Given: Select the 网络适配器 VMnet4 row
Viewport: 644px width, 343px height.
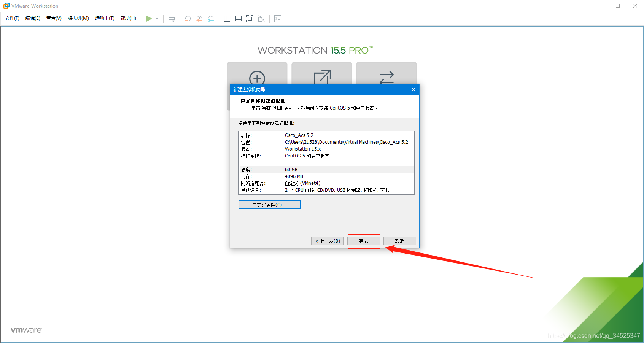Looking at the screenshot, I should coord(326,183).
